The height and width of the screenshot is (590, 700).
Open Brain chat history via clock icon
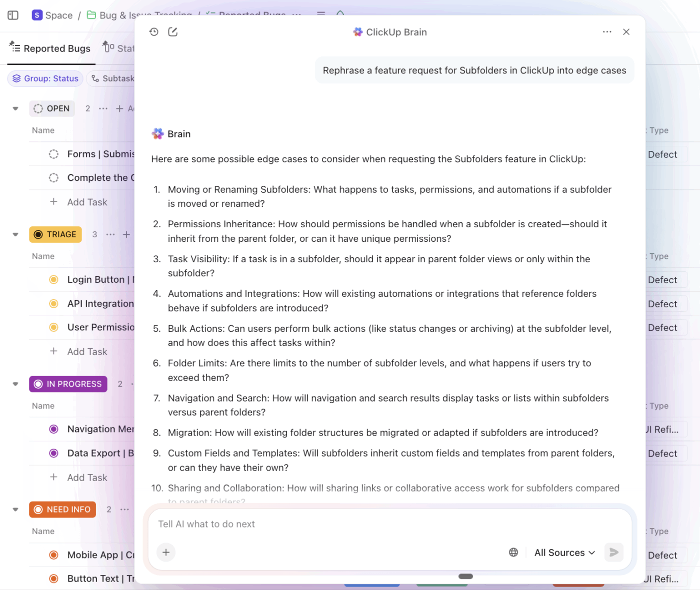pyautogui.click(x=154, y=31)
